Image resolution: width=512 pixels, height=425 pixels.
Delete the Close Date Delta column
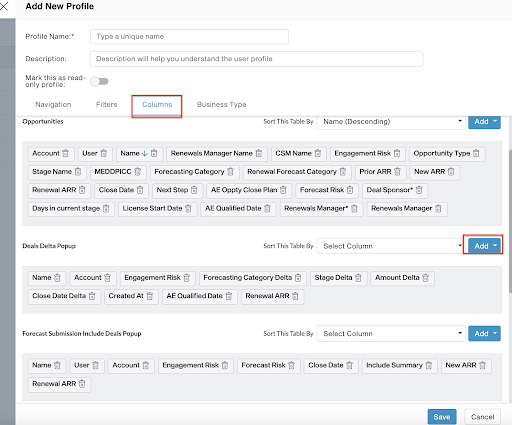(92, 296)
